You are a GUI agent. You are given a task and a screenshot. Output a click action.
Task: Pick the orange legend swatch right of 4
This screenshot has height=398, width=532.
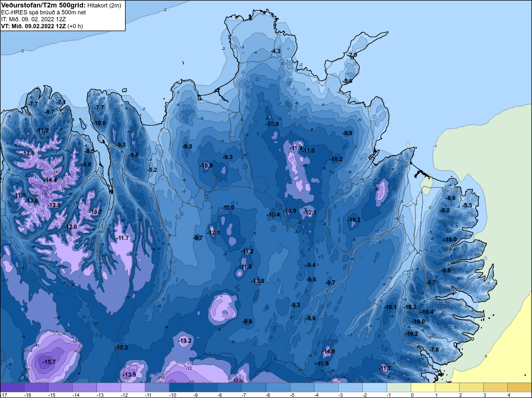point(520,387)
